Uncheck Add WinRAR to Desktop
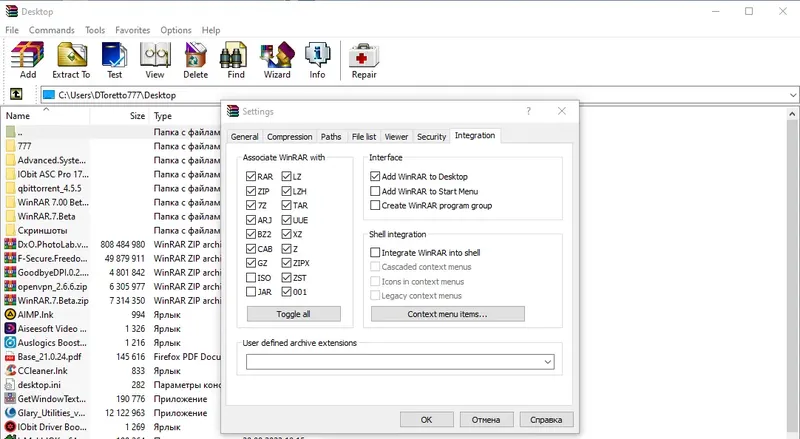The height and width of the screenshot is (439, 800). (x=375, y=177)
